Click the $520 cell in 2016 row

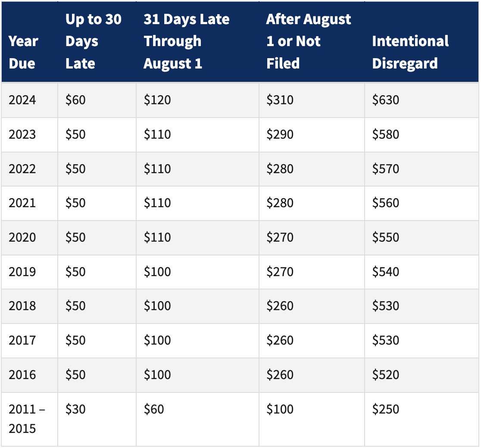(386, 375)
